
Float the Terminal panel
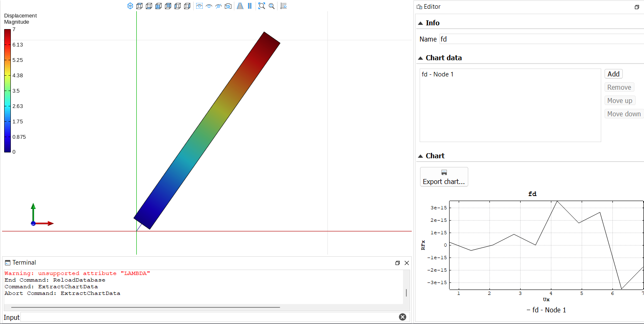coord(398,263)
